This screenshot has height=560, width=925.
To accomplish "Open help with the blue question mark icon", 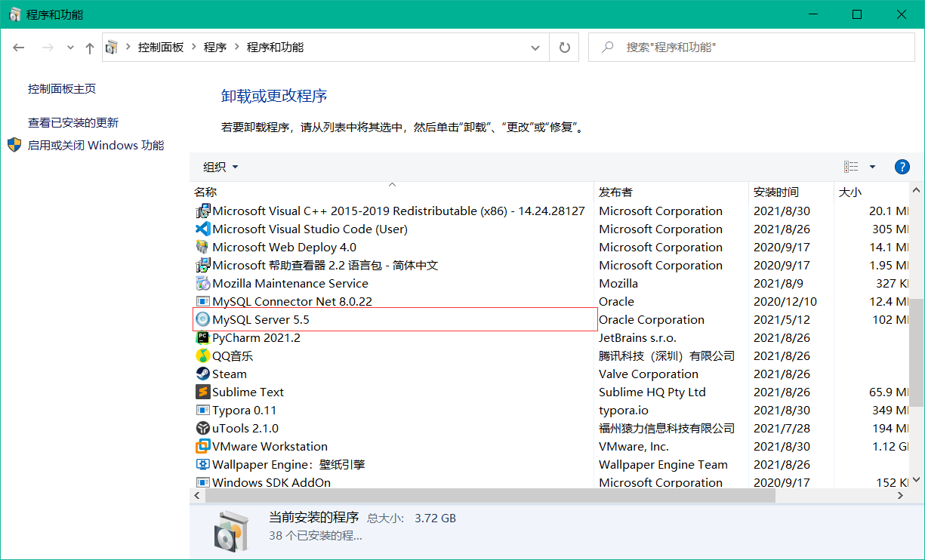I will [902, 167].
